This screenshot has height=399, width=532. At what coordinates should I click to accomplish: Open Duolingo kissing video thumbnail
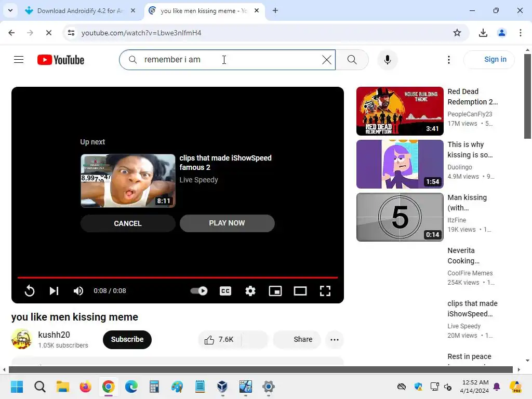point(400,164)
